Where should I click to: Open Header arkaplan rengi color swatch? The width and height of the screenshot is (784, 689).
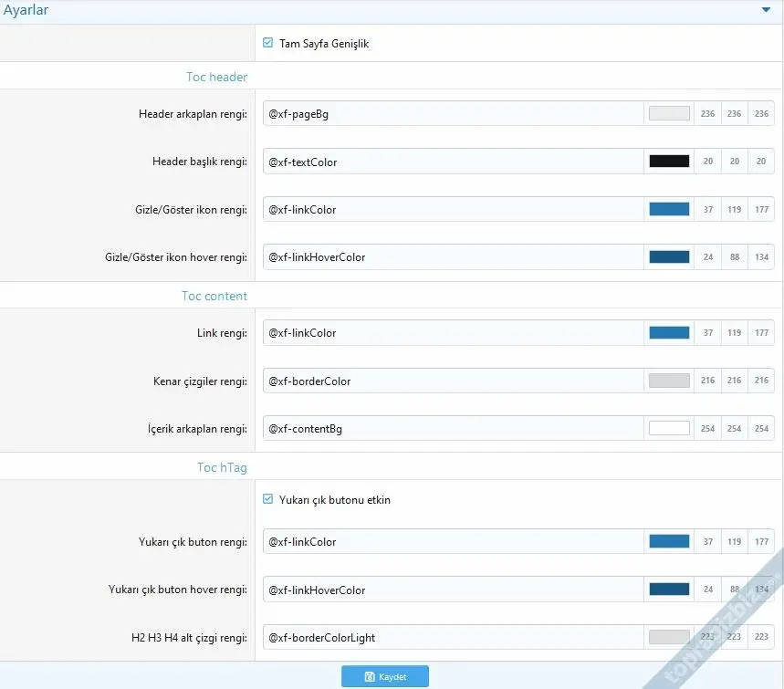[x=669, y=114]
